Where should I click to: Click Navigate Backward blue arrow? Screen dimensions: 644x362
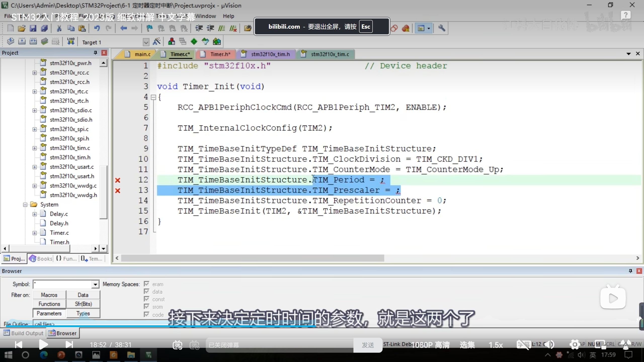(123, 28)
